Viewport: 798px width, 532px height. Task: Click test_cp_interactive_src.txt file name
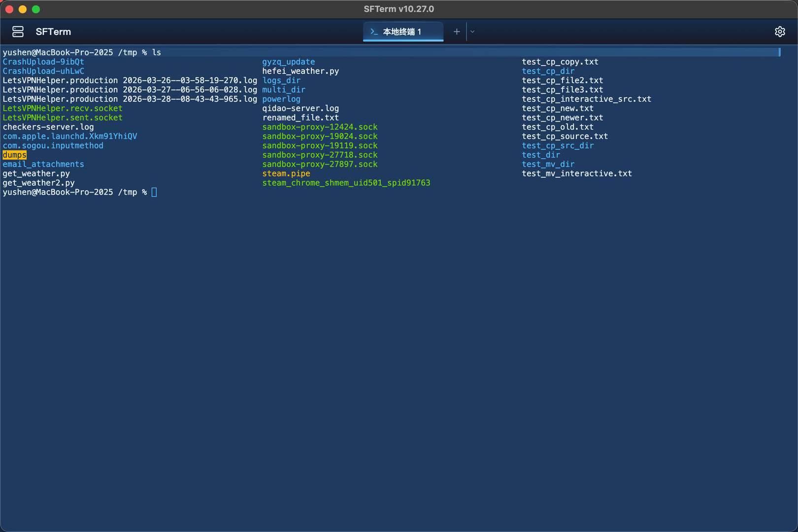coord(587,99)
